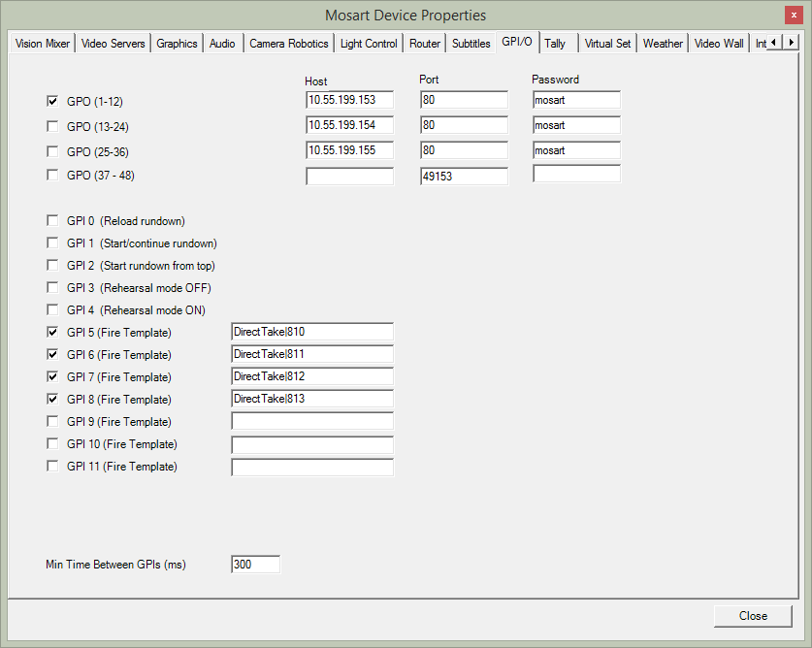This screenshot has width=812, height=648.
Task: Focus the GPO (37 - 48) Port field
Action: (464, 177)
